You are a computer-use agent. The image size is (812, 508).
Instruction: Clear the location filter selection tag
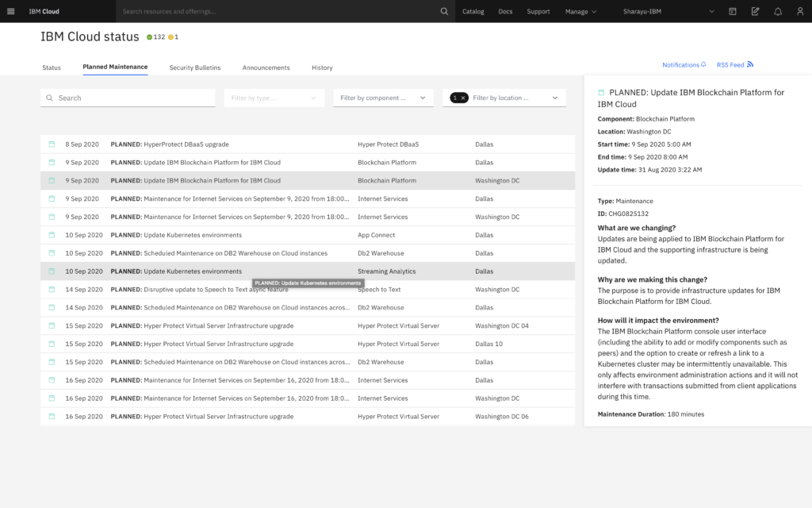point(463,98)
